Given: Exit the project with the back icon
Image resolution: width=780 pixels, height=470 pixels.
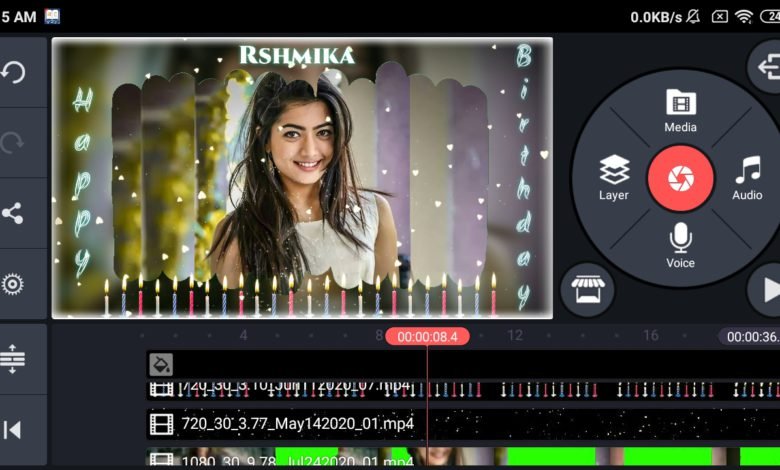Looking at the screenshot, I should pos(766,67).
